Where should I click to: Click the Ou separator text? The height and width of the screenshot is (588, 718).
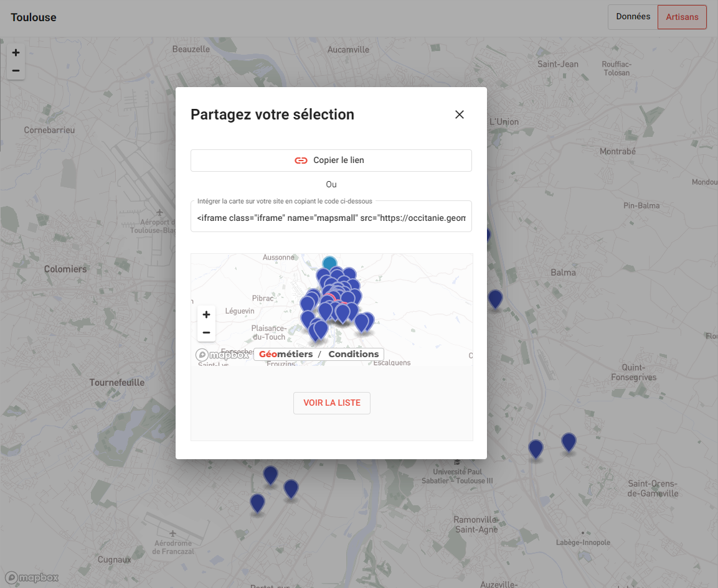[331, 184]
